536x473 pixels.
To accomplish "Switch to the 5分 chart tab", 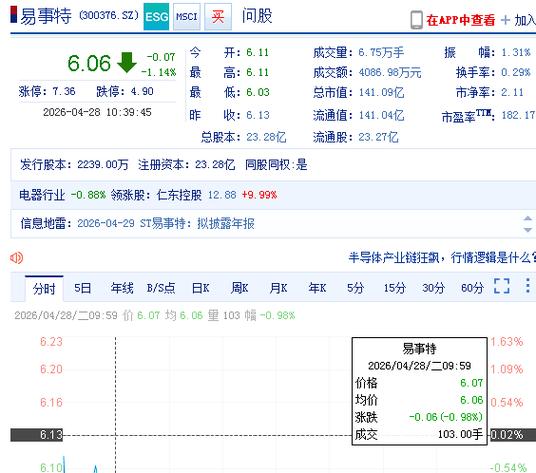I will [356, 288].
